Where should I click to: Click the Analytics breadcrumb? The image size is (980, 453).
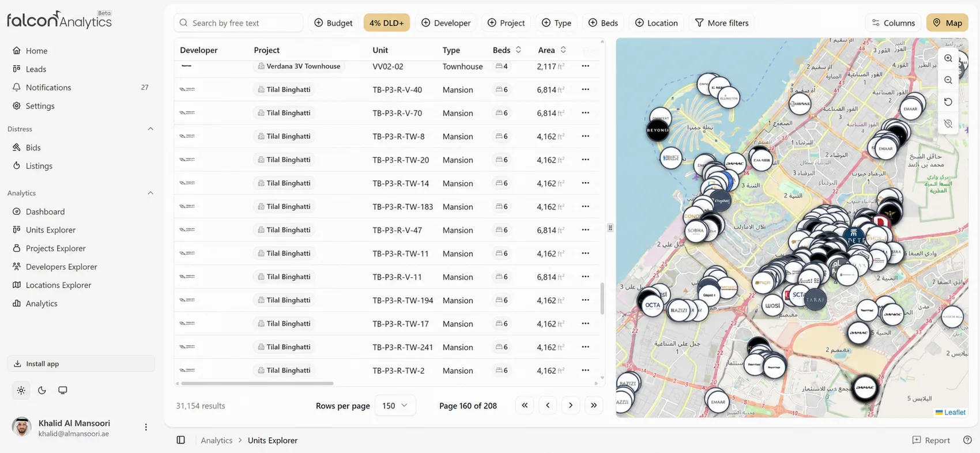pos(217,440)
